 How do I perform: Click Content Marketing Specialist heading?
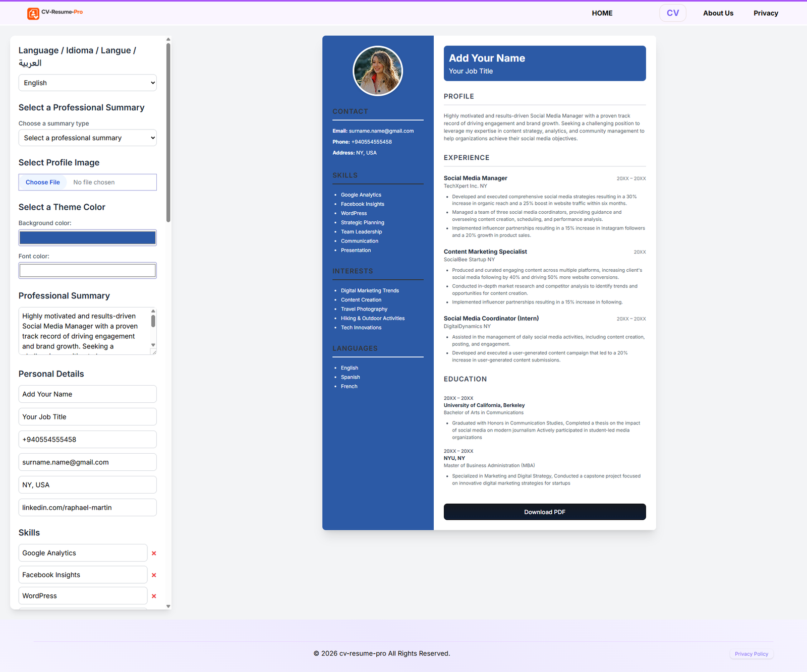[485, 252]
